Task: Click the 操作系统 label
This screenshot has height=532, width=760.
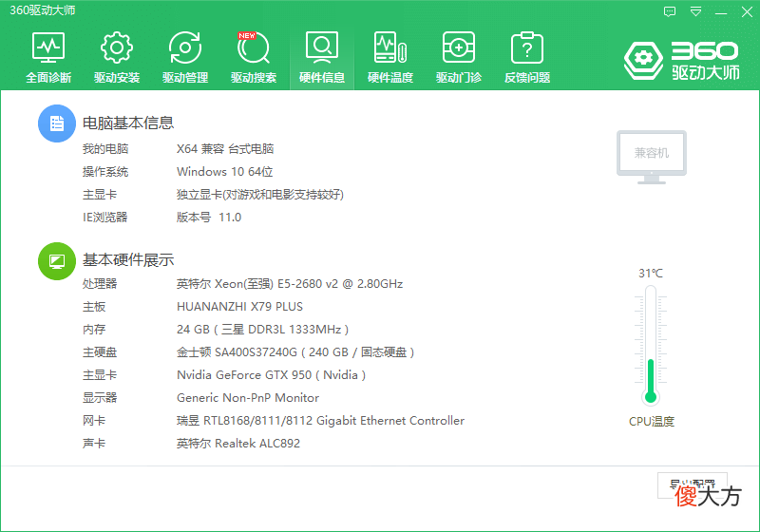Action: (105, 172)
